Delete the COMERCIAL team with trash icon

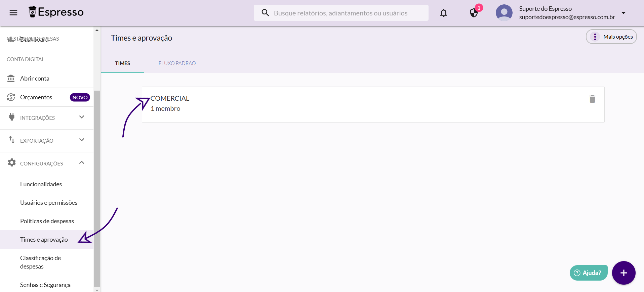[592, 99]
